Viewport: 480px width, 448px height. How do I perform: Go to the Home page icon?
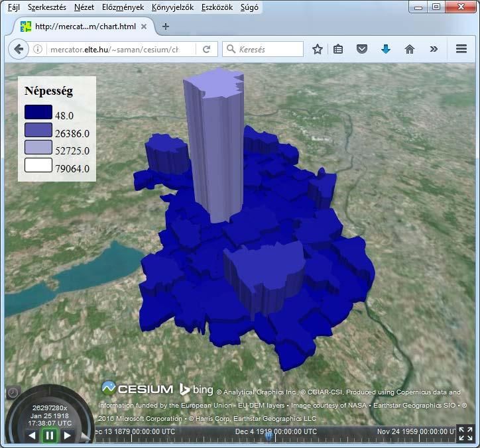(410, 49)
